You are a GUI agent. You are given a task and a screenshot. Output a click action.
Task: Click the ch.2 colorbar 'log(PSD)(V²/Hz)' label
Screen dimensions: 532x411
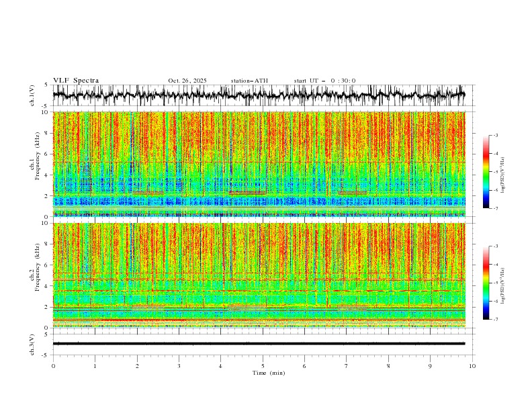coord(502,286)
